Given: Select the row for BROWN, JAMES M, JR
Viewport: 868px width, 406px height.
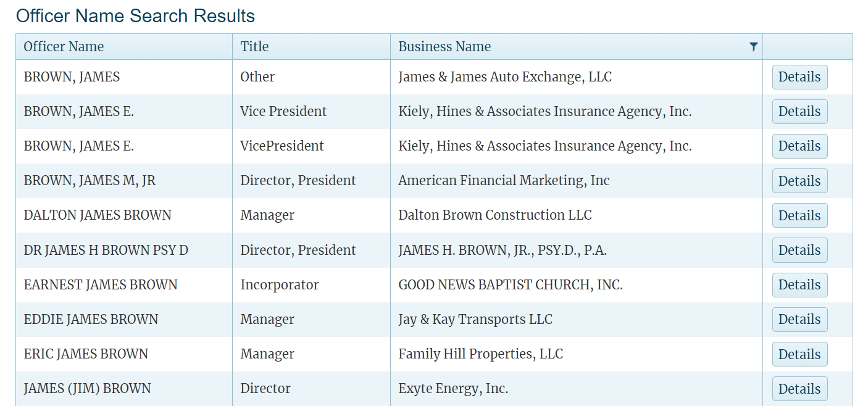Looking at the screenshot, I should (x=89, y=180).
